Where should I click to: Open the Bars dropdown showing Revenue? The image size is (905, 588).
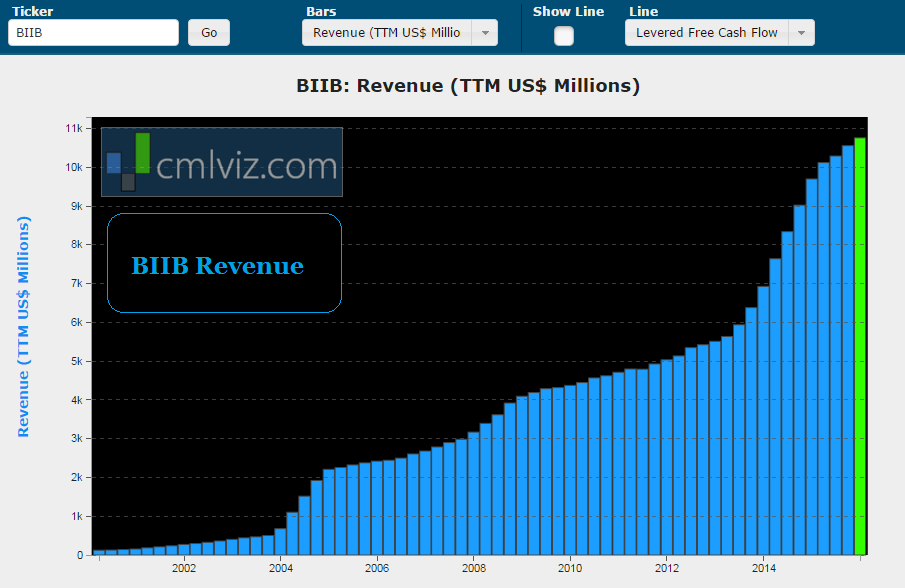click(x=399, y=33)
